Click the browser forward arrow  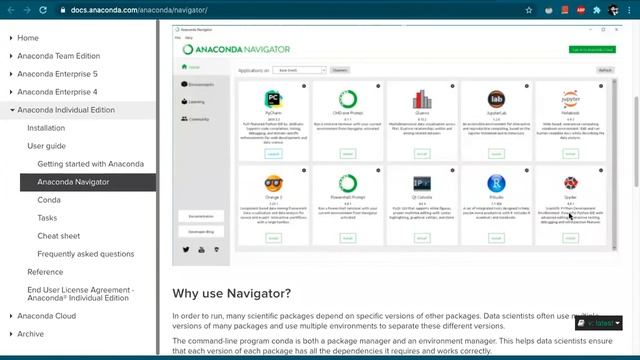[27, 10]
